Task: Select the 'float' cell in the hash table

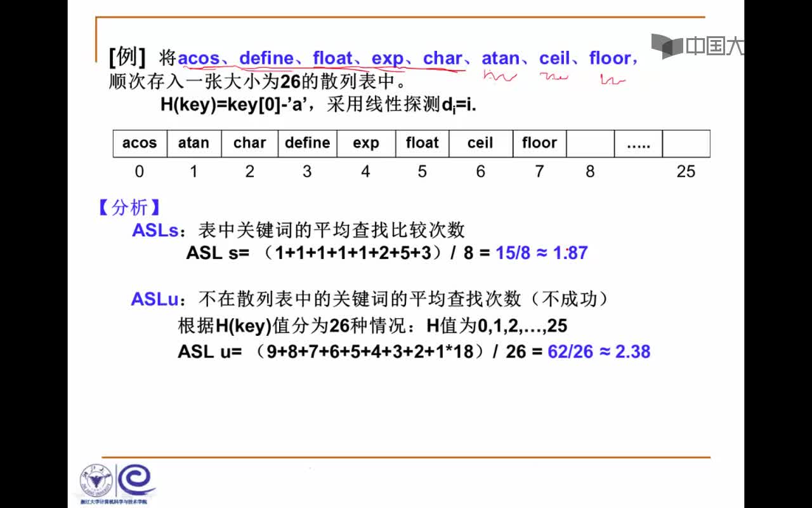Action: point(422,143)
